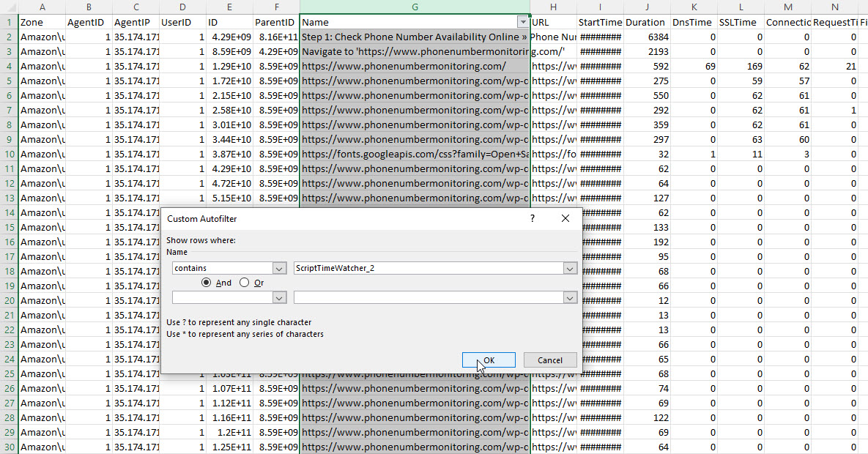The height and width of the screenshot is (454, 868).
Task: Select the row 10 header
Action: (x=9, y=154)
